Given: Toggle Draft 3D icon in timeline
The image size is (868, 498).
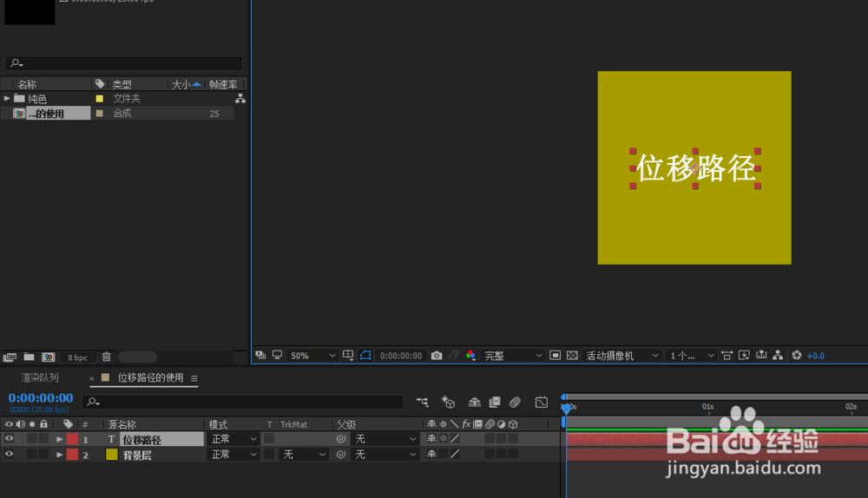Looking at the screenshot, I should 448,403.
